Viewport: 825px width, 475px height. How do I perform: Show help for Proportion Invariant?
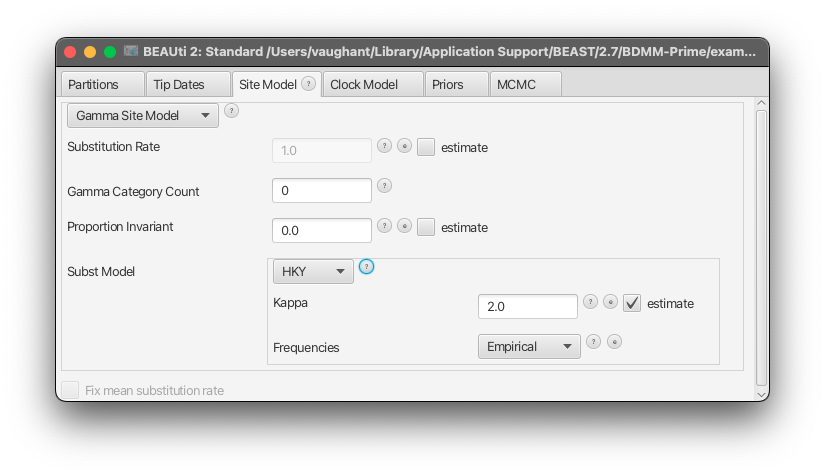[x=385, y=226]
